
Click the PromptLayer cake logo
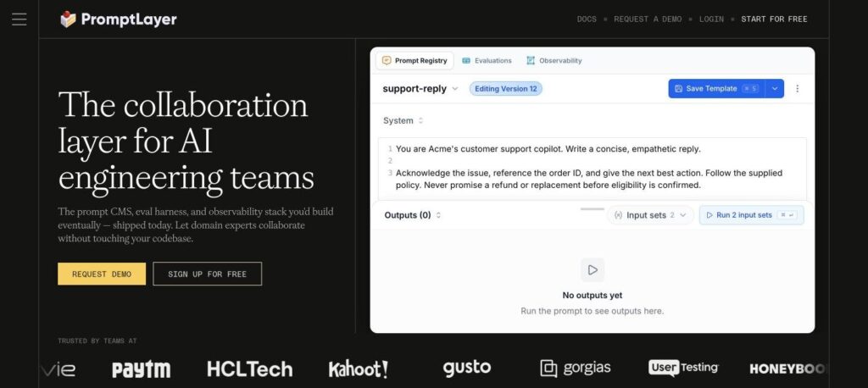point(68,19)
